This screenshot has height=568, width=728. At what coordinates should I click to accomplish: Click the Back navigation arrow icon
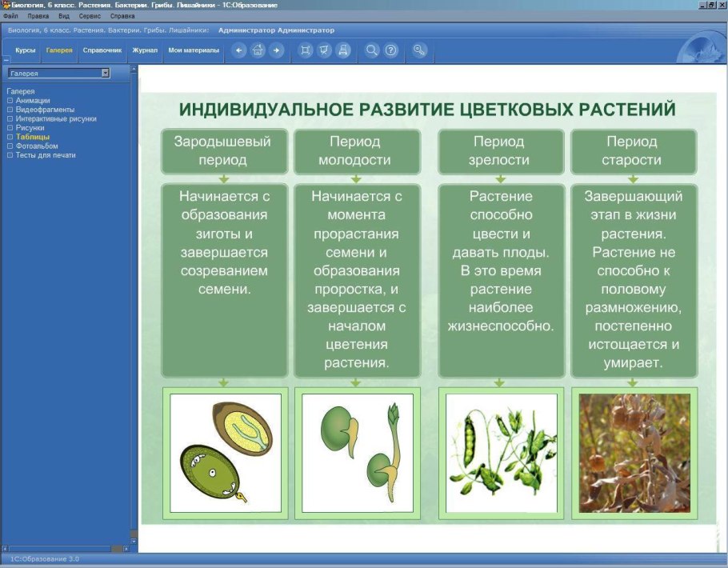point(238,50)
